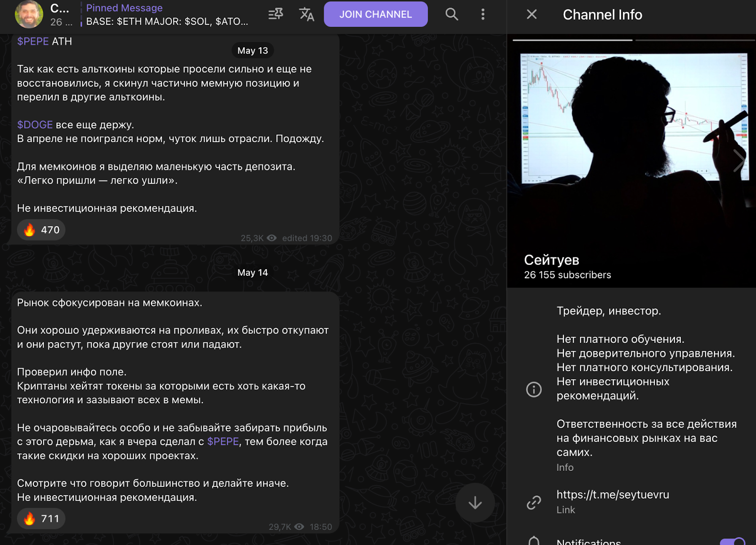Open the https://t.me/seytuevru link
This screenshot has height=545, width=756.
coord(613,494)
